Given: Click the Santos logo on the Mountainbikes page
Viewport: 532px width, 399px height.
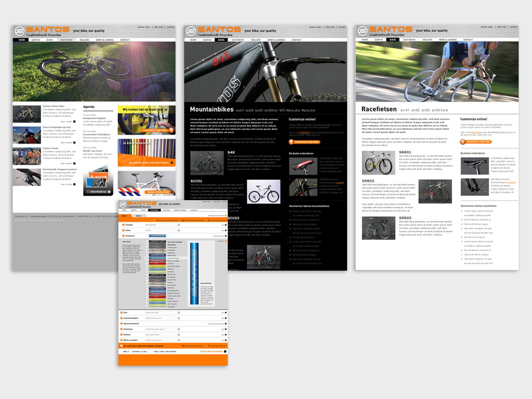Looking at the screenshot, I should (214, 31).
